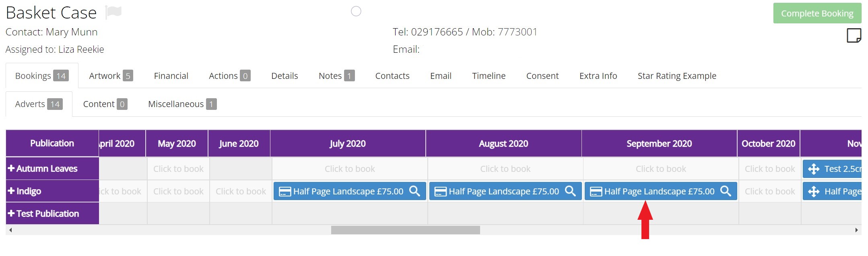Image resolution: width=868 pixels, height=256 pixels.
Task: Click the flag icon beside Basket Case
Action: (x=113, y=12)
